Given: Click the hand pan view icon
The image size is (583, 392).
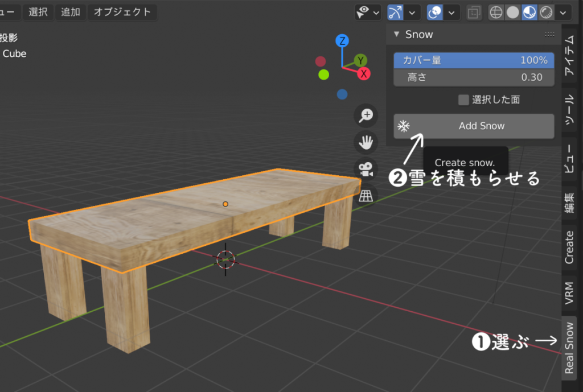Looking at the screenshot, I should pyautogui.click(x=366, y=142).
